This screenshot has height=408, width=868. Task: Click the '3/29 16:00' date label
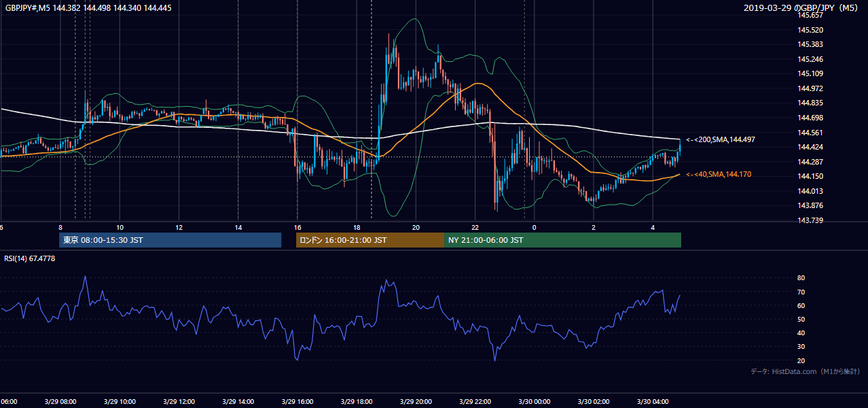pyautogui.click(x=298, y=401)
